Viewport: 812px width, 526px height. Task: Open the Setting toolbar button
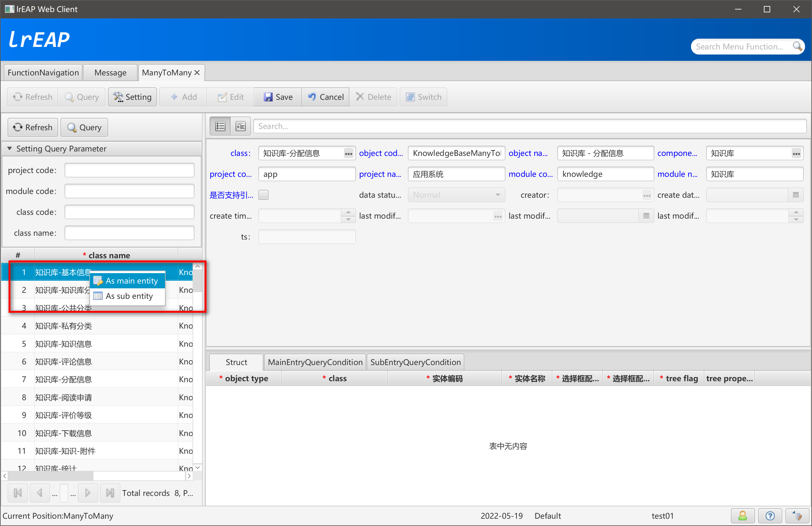(132, 97)
